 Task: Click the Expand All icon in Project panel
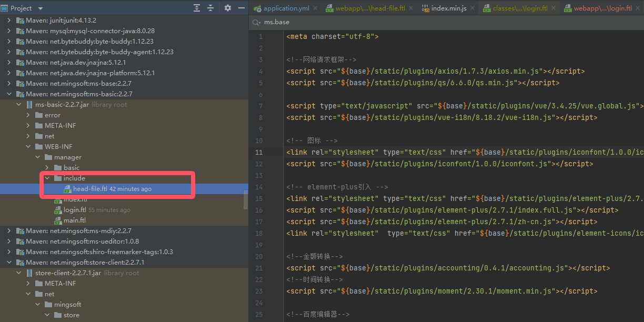click(197, 8)
